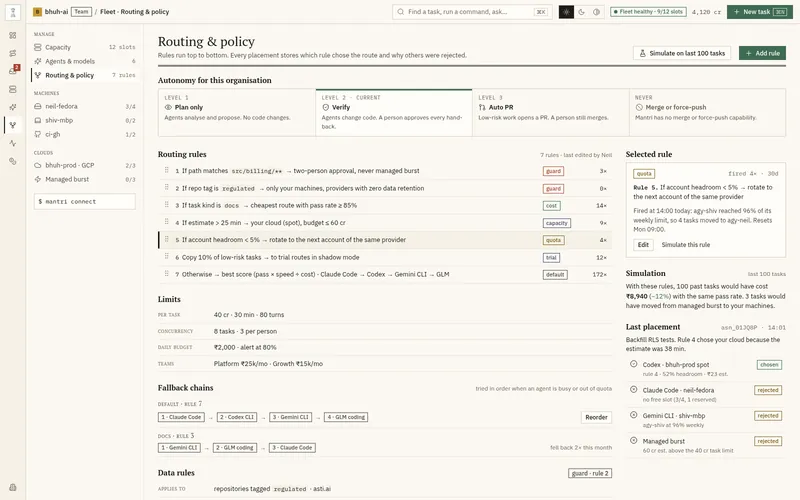Click the cost tag on rule 3
Viewport: 800px width, 500px height.
(x=552, y=206)
